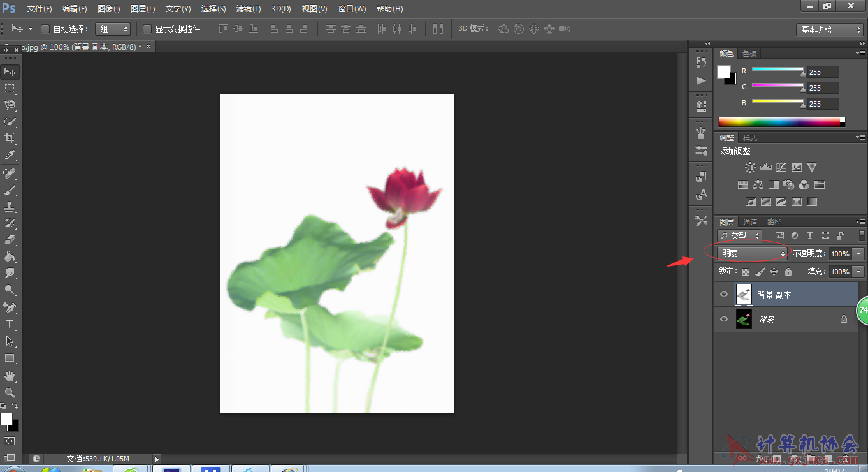
Task: Switch to the 色板 tab
Action: pyautogui.click(x=749, y=54)
